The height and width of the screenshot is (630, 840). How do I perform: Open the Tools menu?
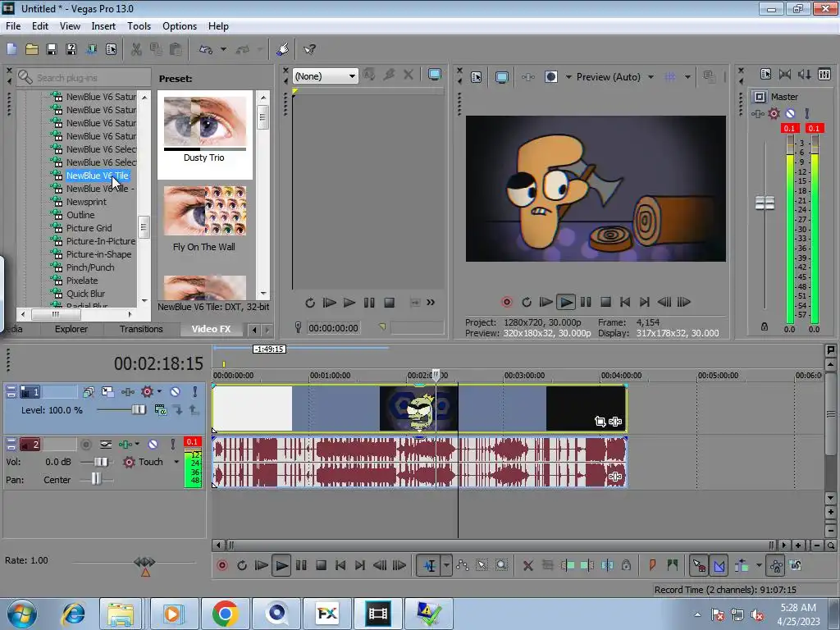139,25
